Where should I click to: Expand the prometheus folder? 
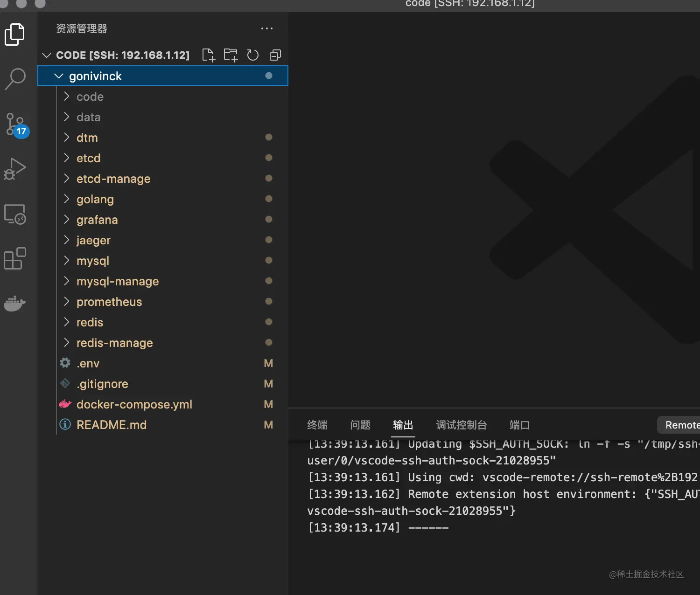point(66,302)
